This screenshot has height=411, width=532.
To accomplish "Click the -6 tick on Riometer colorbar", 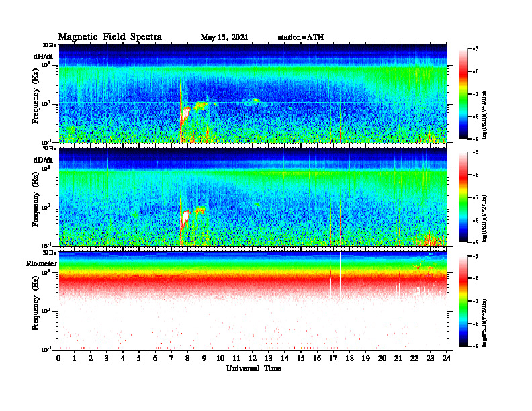I will point(476,278).
